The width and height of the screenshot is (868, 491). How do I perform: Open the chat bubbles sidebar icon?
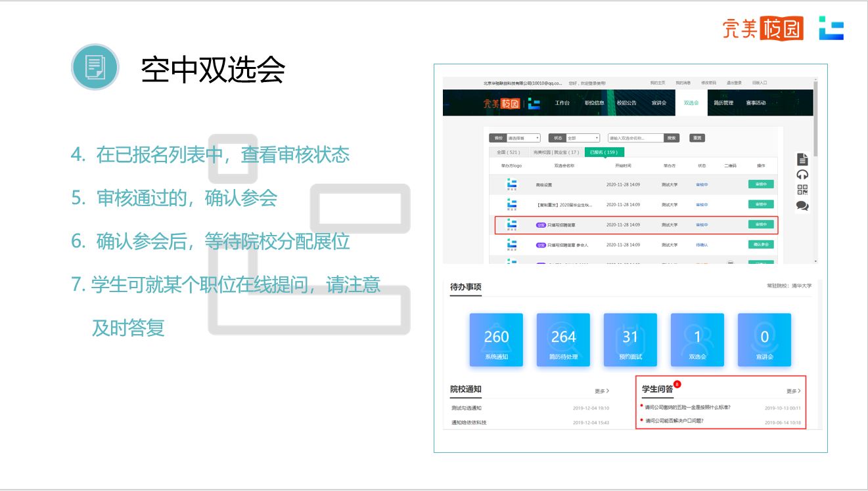802,205
